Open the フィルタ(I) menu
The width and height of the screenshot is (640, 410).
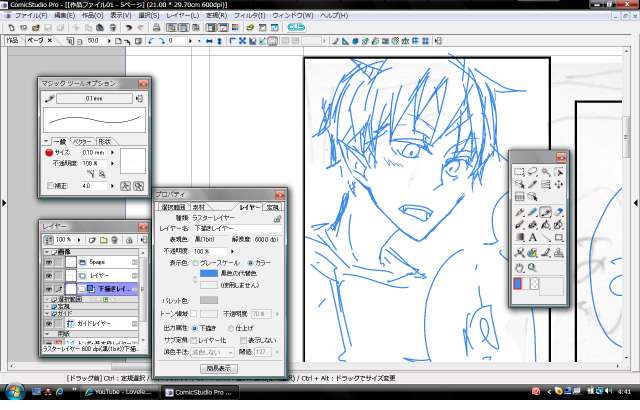[249, 16]
